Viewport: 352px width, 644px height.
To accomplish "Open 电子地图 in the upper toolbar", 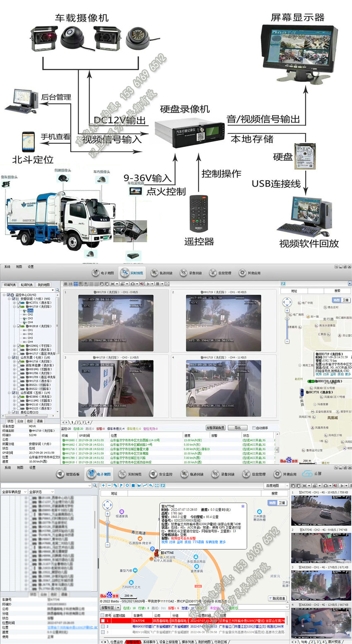I will pyautogui.click(x=103, y=273).
